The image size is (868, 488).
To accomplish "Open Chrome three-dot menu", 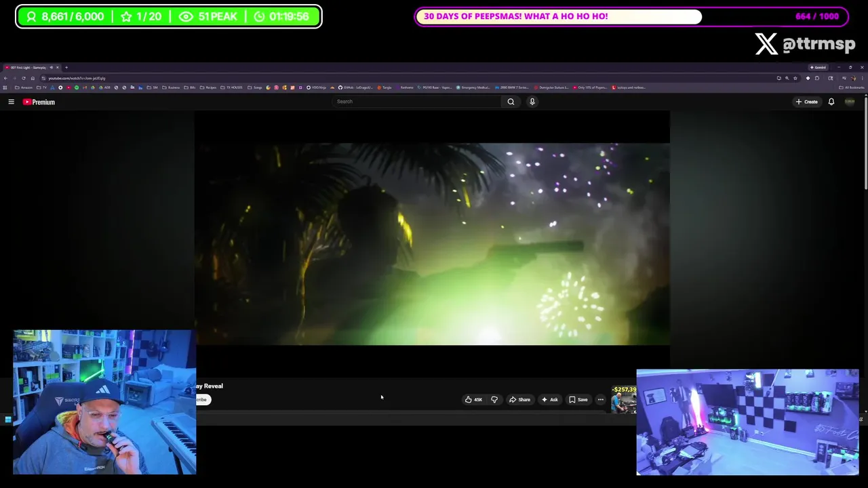I will click(x=862, y=78).
